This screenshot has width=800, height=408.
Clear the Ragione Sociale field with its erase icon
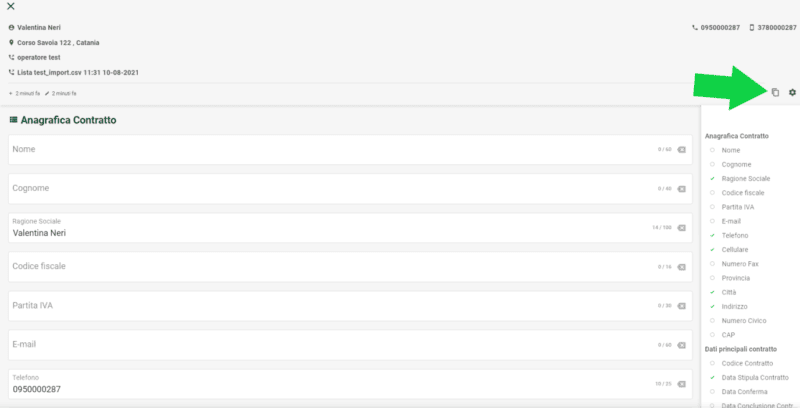tap(681, 228)
